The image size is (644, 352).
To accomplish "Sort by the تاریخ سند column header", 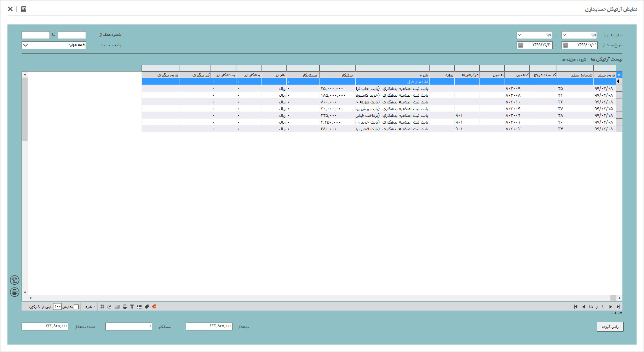I will [x=605, y=75].
